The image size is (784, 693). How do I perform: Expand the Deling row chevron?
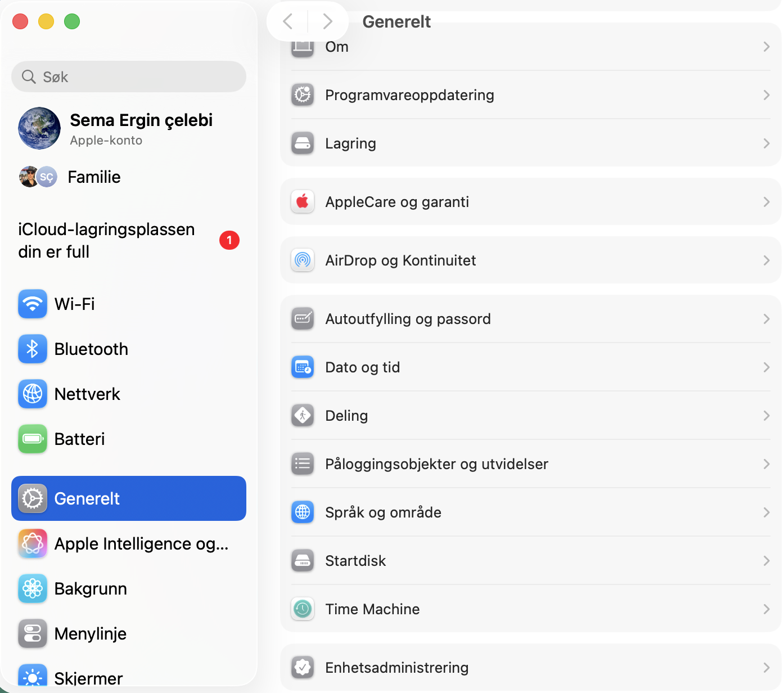pos(766,416)
